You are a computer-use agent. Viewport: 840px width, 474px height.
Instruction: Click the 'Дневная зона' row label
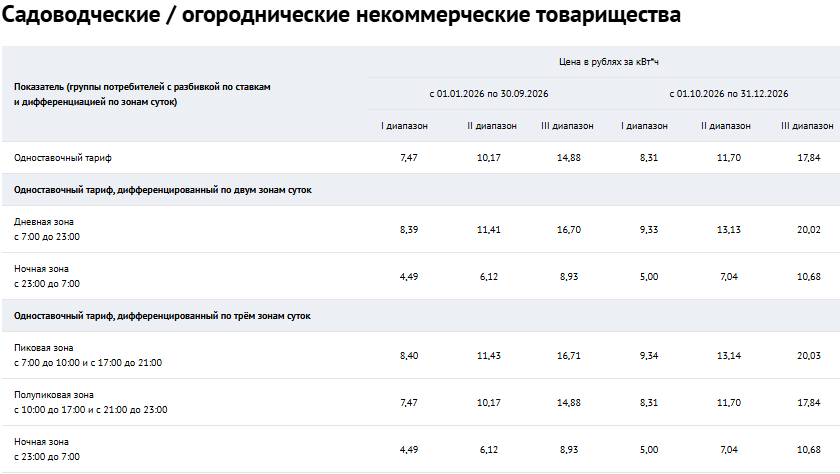pyautogui.click(x=44, y=222)
